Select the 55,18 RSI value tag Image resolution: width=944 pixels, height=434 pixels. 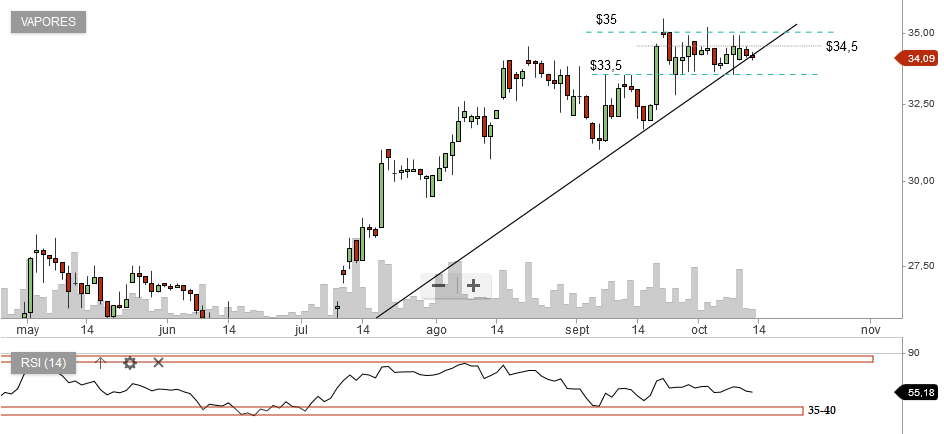coord(918,392)
